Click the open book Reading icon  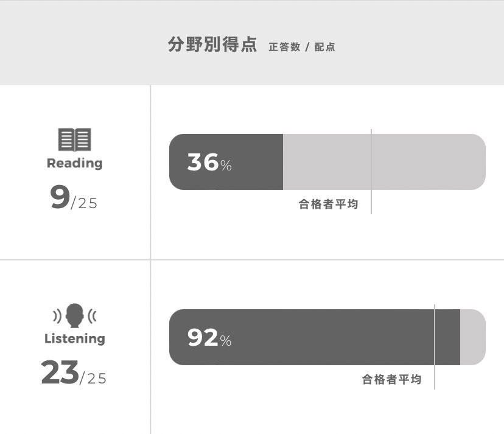[75, 139]
